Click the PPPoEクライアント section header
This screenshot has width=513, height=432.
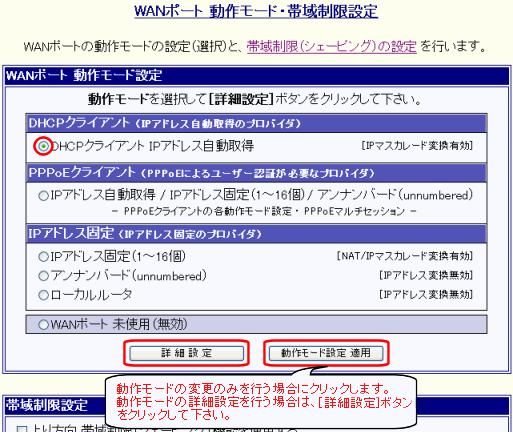[256, 173]
